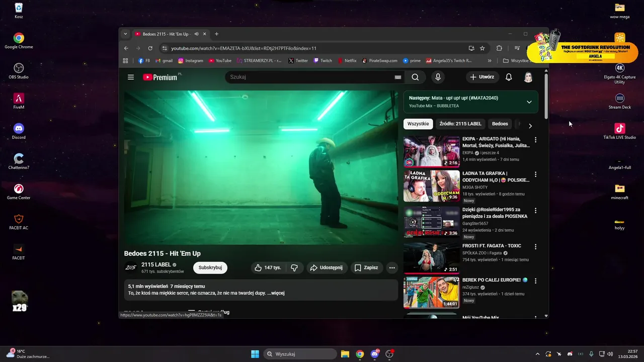Open a new Chrome tab with plus

pos(216,34)
